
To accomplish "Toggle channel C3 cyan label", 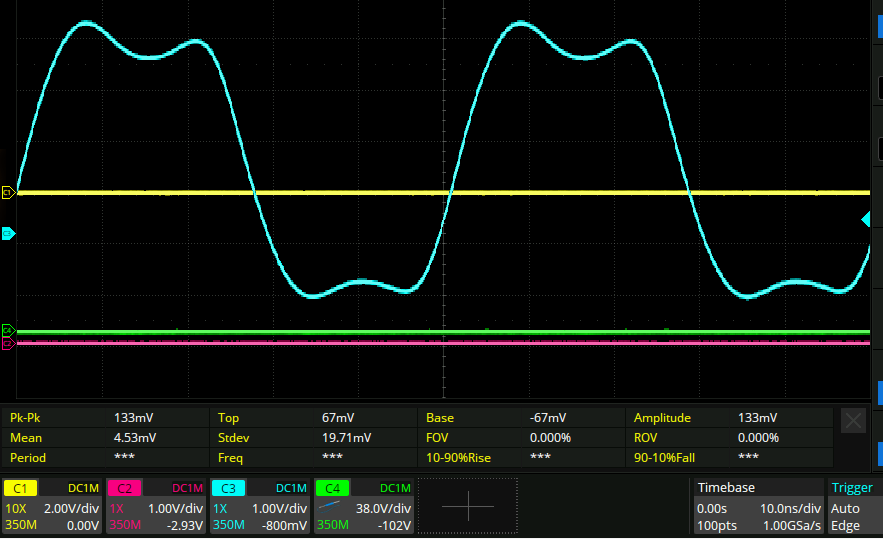I will pos(227,488).
